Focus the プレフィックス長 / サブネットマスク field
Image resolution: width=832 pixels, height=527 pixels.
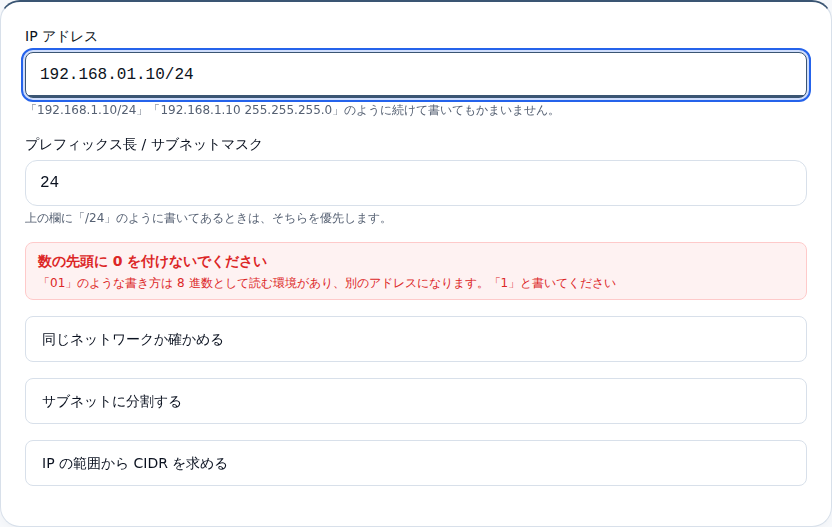pos(416,183)
